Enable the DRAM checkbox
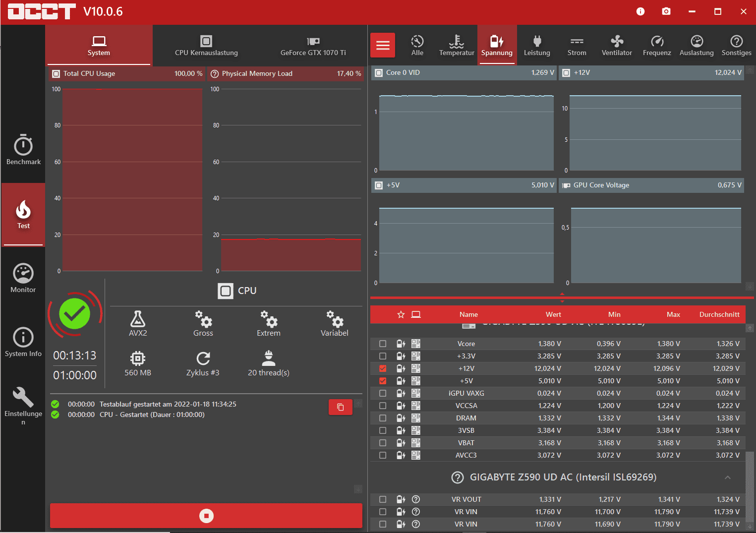This screenshot has width=756, height=533. [383, 418]
